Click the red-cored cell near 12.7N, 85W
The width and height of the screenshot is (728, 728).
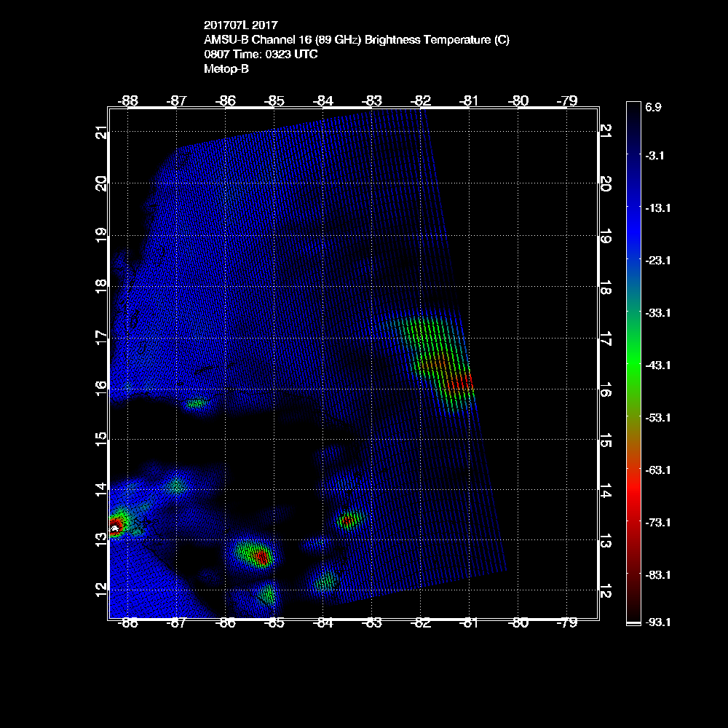262,558
